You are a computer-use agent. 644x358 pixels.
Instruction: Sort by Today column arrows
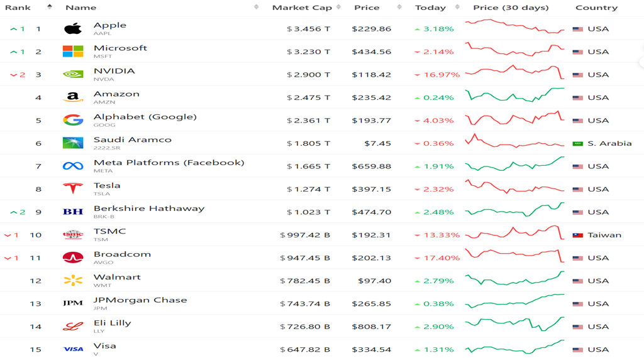pyautogui.click(x=457, y=8)
